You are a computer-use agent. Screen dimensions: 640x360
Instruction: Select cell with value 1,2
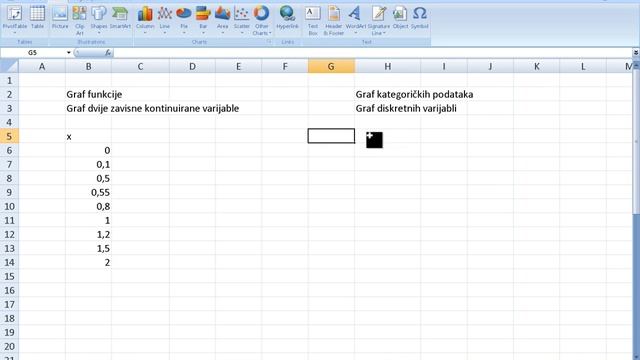[88, 234]
